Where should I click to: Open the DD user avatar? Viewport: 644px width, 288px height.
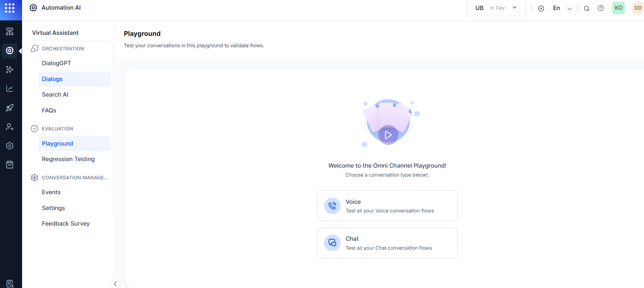638,8
